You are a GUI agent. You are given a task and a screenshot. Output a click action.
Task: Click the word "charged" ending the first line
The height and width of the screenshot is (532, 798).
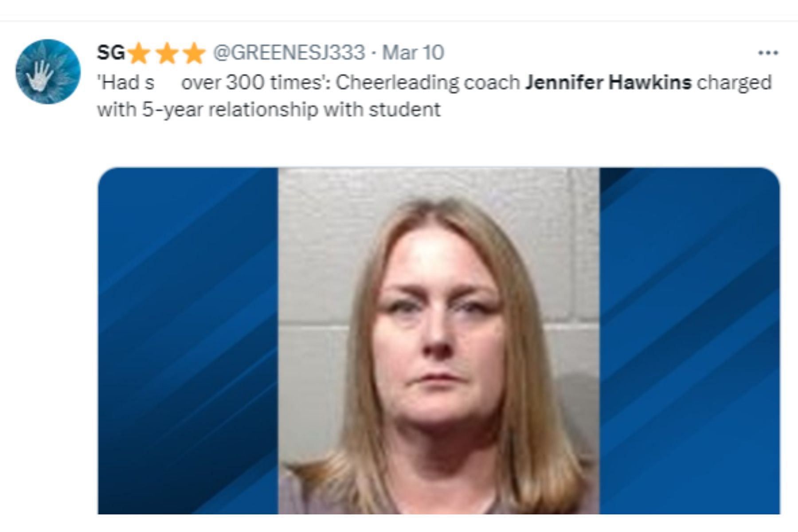pyautogui.click(x=735, y=83)
